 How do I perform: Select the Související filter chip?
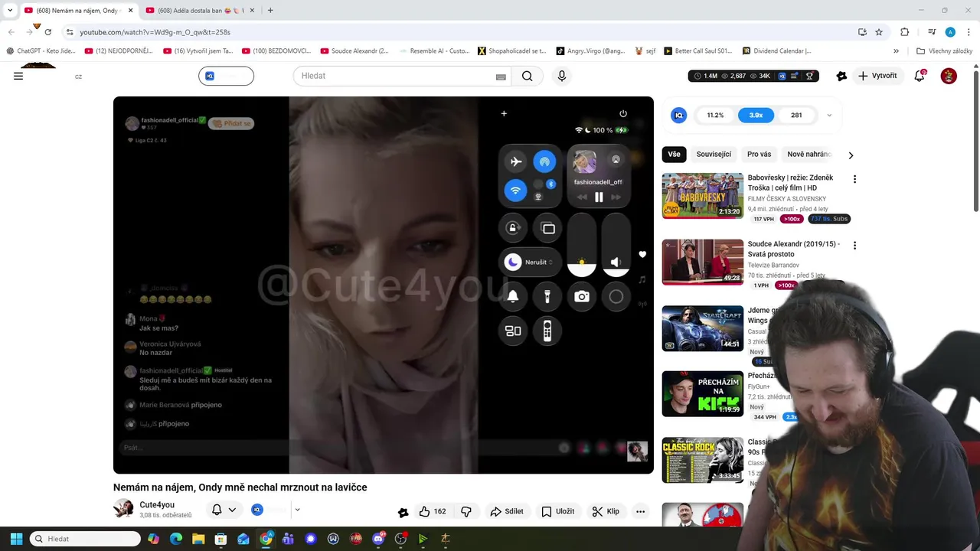click(714, 155)
